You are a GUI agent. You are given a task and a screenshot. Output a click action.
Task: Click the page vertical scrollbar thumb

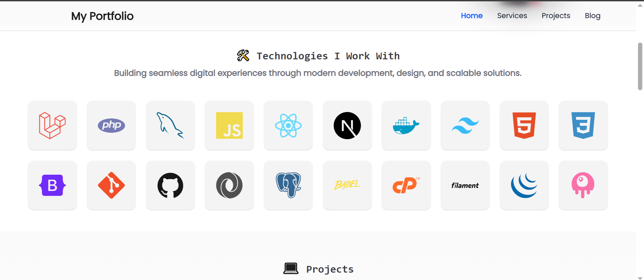(640, 66)
